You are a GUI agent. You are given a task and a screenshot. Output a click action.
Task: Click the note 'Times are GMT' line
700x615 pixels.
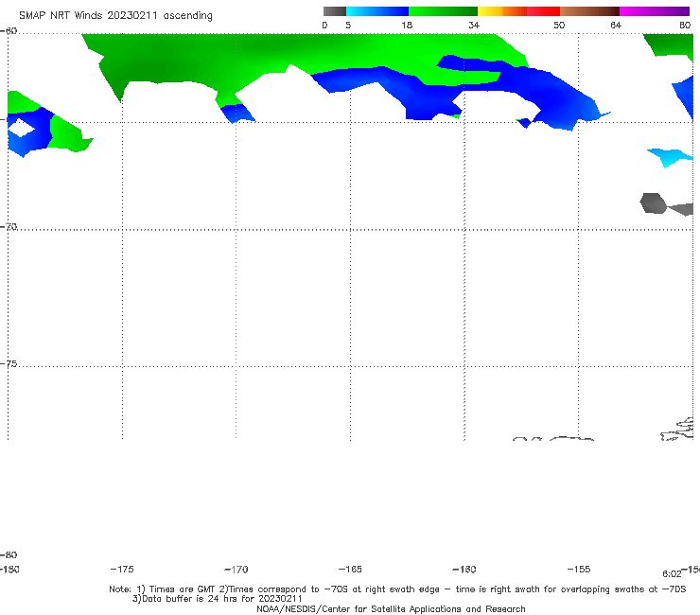pyautogui.click(x=397, y=589)
